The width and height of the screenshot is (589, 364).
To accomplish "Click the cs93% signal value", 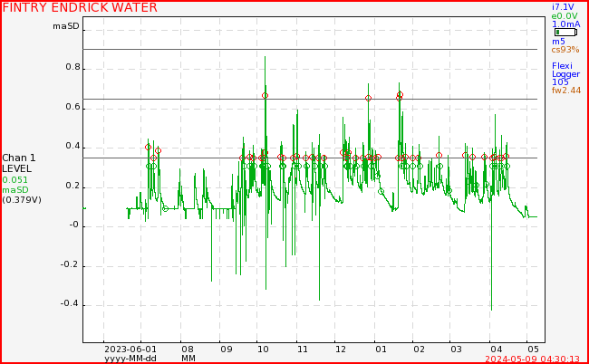I will coord(565,50).
